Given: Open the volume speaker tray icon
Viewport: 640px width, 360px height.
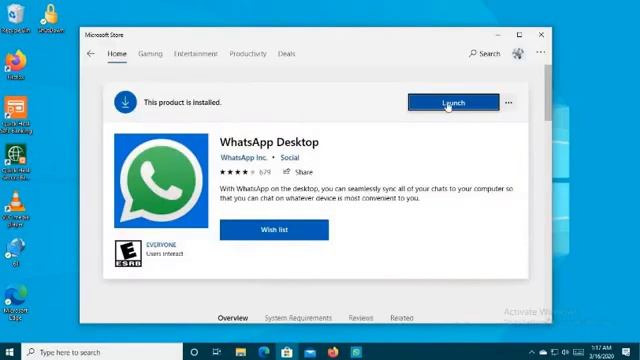Looking at the screenshot, I should 565,352.
